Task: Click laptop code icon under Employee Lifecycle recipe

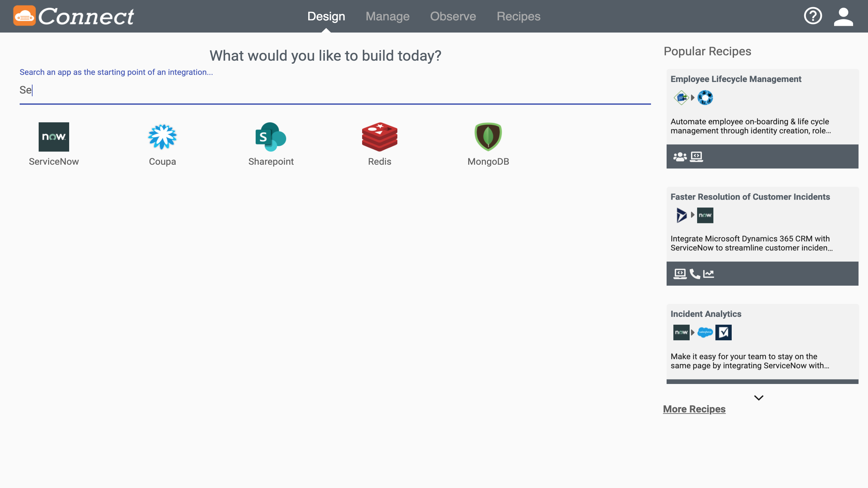Action: 696,157
